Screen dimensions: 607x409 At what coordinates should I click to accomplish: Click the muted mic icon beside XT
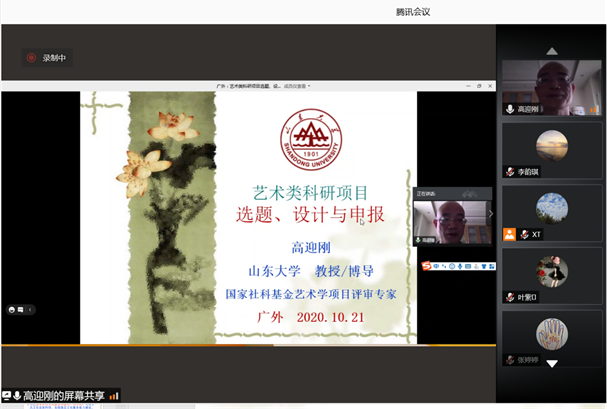click(523, 234)
